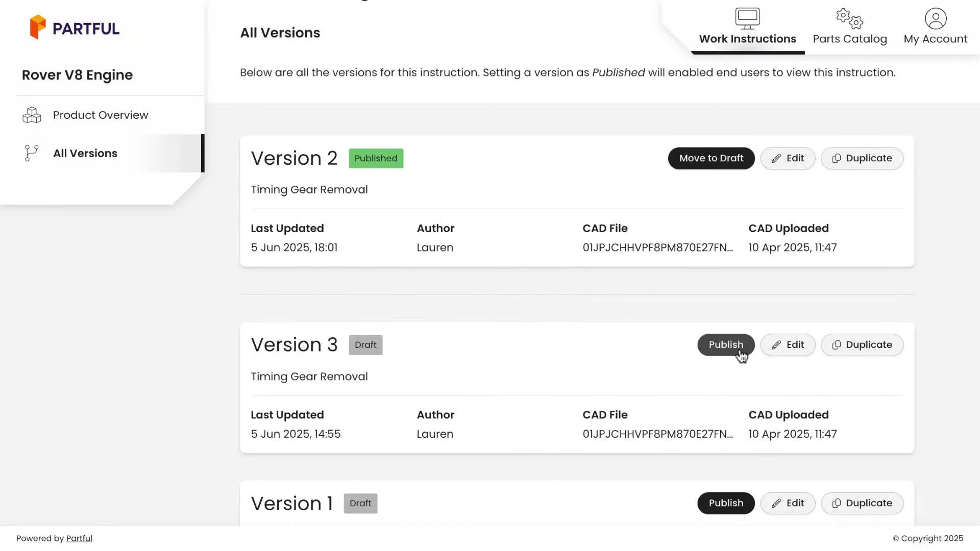The height and width of the screenshot is (551, 980).
Task: Open Parts Catalog gears icon
Action: [849, 19]
